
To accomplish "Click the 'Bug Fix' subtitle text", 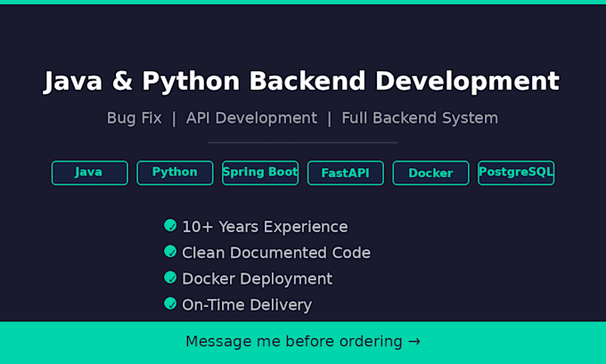I will 134,118.
